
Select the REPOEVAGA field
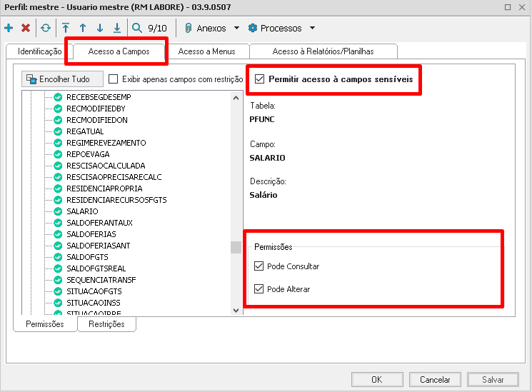point(88,154)
